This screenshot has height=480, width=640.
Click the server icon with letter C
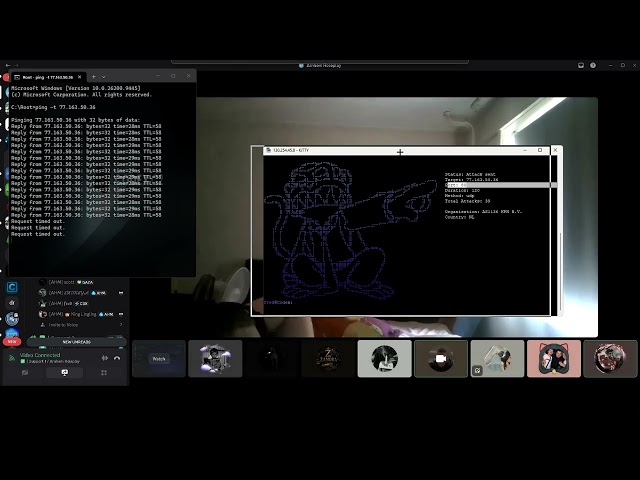point(12,287)
